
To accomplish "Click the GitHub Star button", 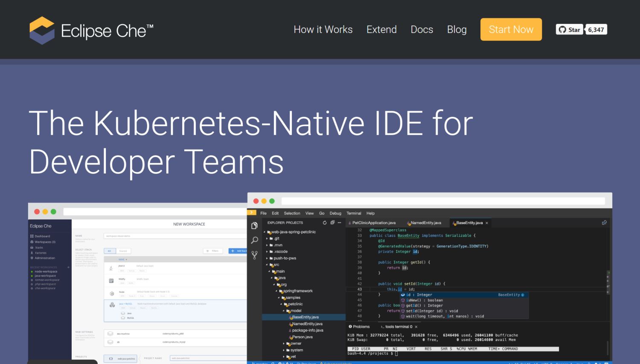I will (x=570, y=29).
